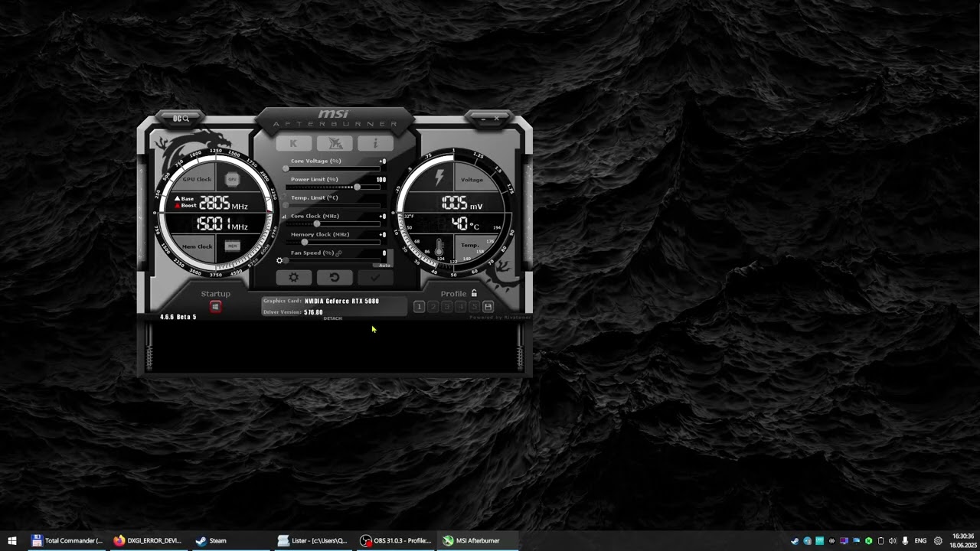Click the fan settings gear beside Fan Speed
The height and width of the screenshot is (551, 980).
tap(279, 260)
